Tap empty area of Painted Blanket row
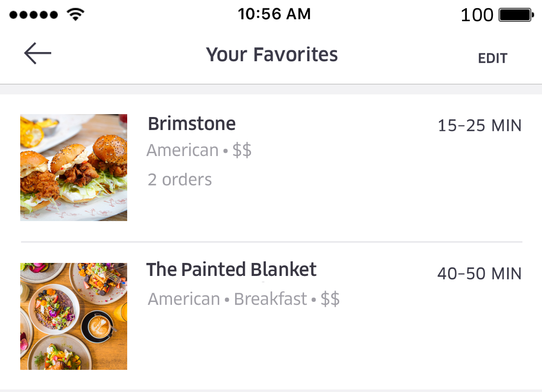542x392 pixels. [x=345, y=342]
